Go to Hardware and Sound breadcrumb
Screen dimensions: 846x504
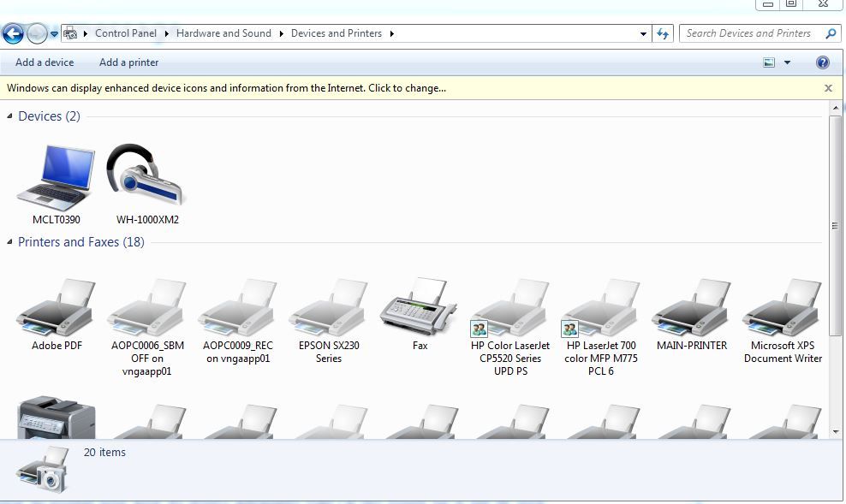point(223,33)
